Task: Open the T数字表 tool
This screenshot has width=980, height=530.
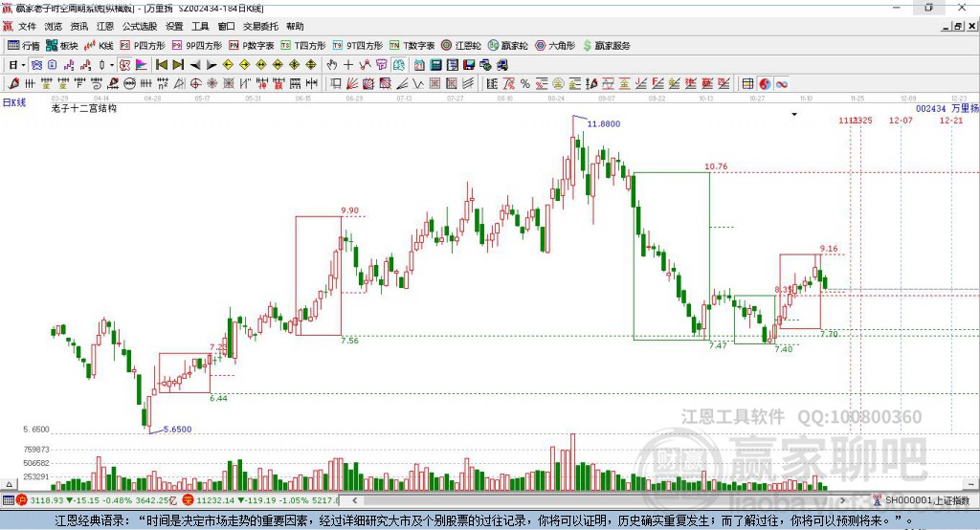Action: click(412, 46)
